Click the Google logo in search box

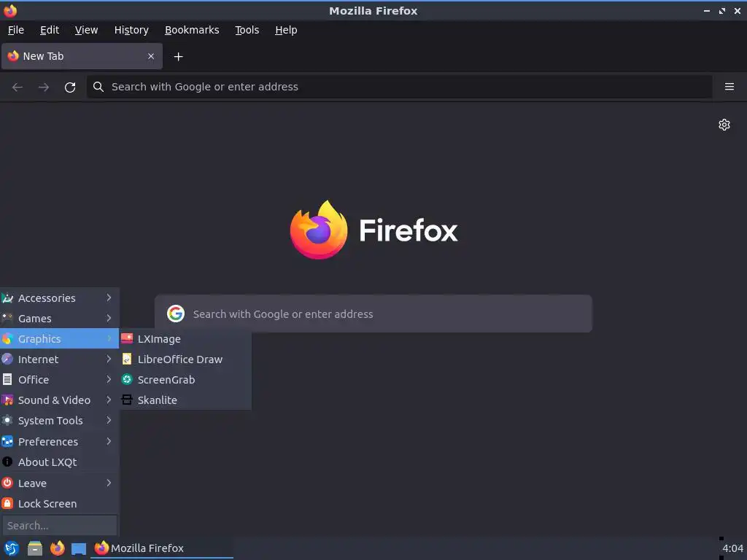176,314
